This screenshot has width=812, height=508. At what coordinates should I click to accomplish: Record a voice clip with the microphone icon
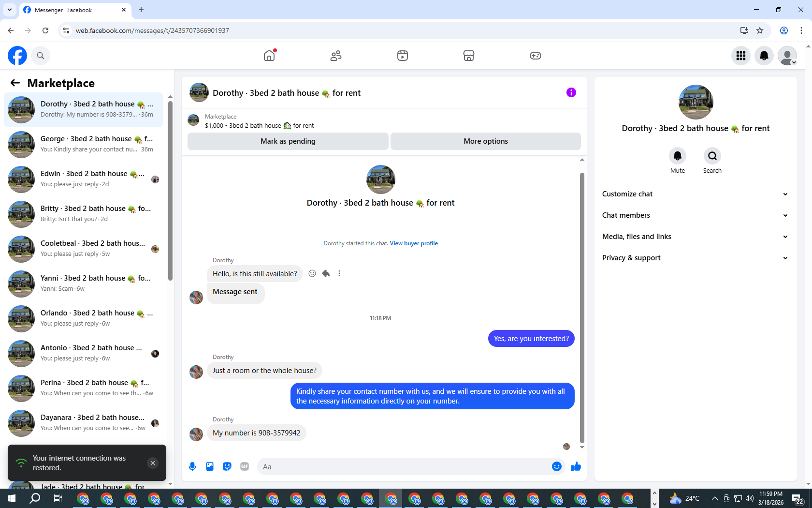(192, 466)
